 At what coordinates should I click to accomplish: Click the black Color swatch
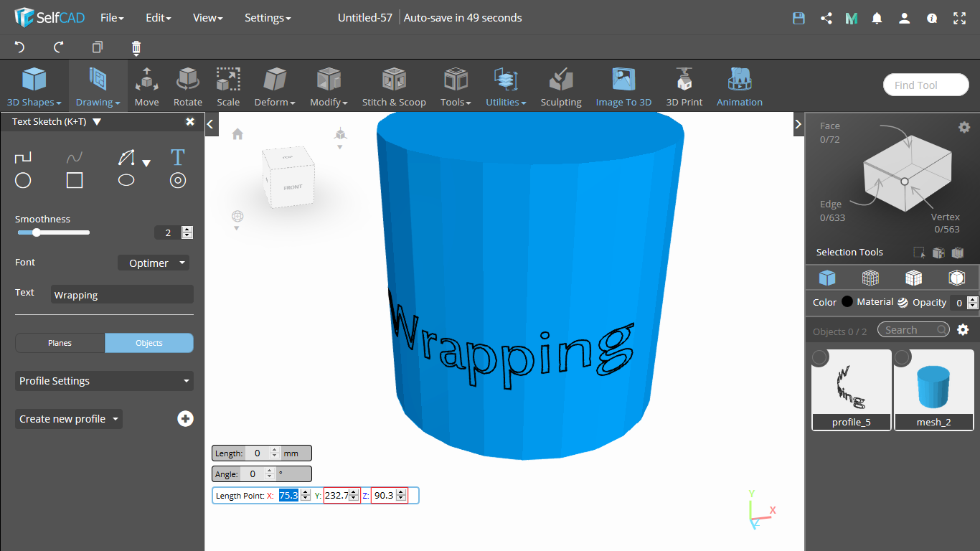(847, 302)
